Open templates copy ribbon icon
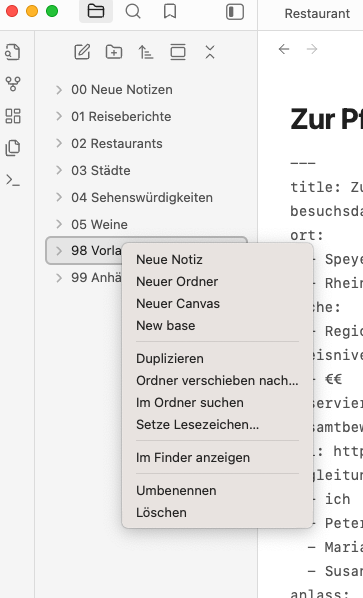The height and width of the screenshot is (598, 363). [x=13, y=148]
